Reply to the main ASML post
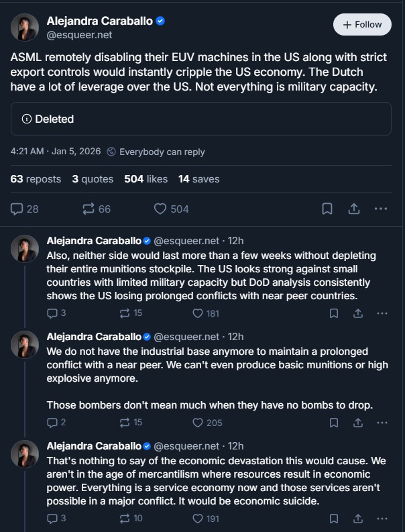Image resolution: width=405 pixels, height=532 pixels. 17,209
